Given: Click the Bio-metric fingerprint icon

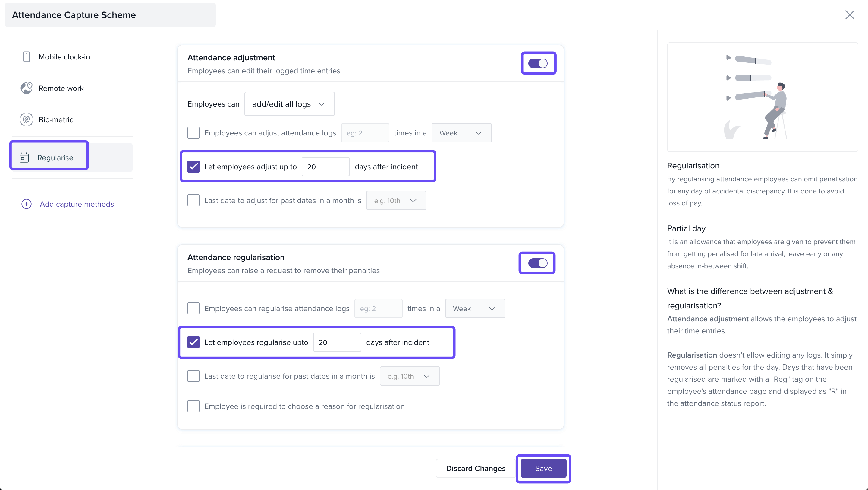Looking at the screenshot, I should pyautogui.click(x=26, y=119).
